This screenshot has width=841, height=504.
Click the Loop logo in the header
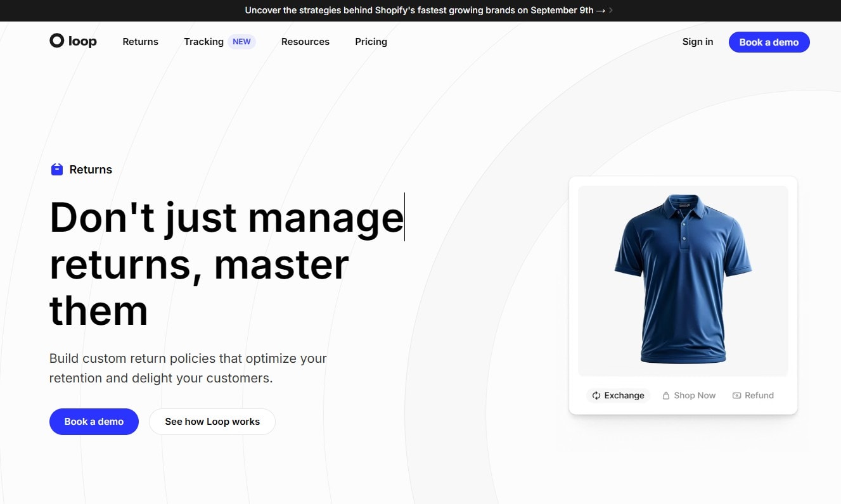pos(73,41)
